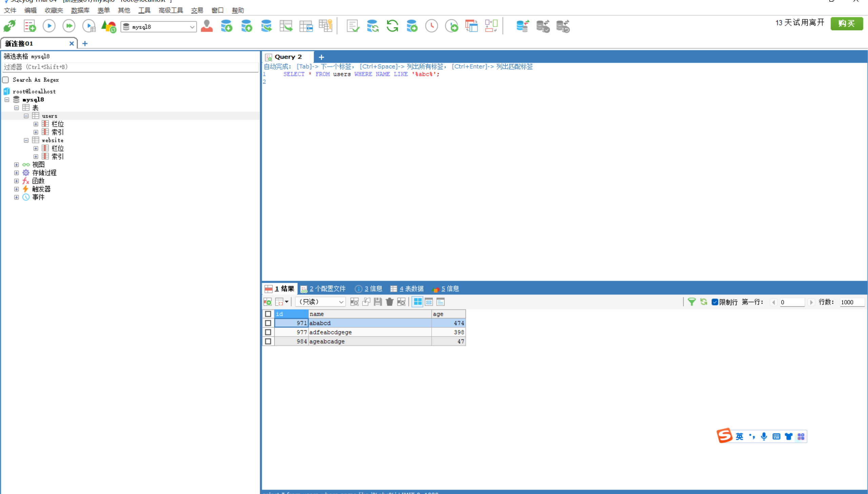This screenshot has height=494, width=868.
Task: Click the clock scheduled job icon
Action: 431,26
